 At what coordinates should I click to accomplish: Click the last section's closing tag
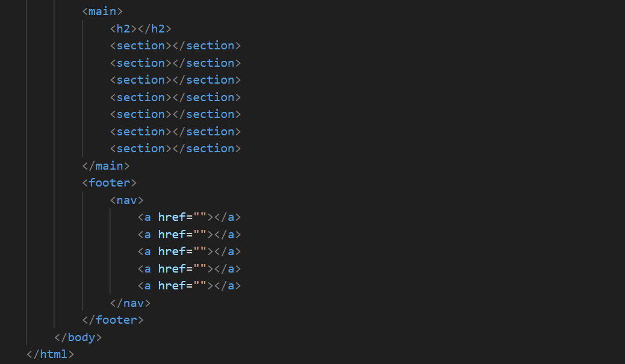[x=207, y=149]
